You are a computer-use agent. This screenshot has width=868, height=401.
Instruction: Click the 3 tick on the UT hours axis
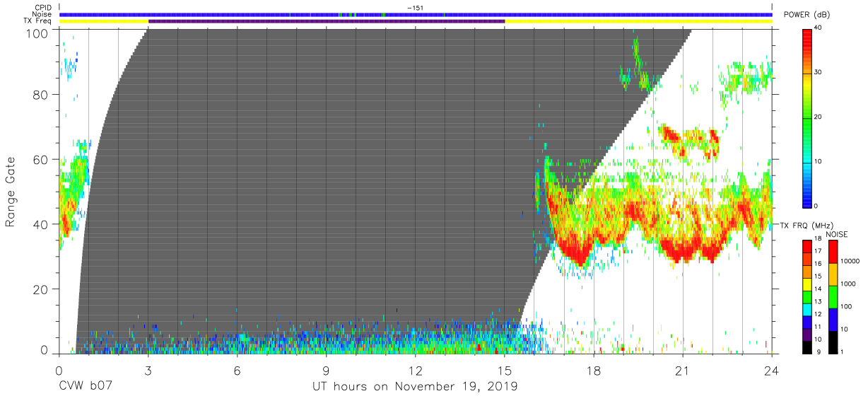(148, 370)
